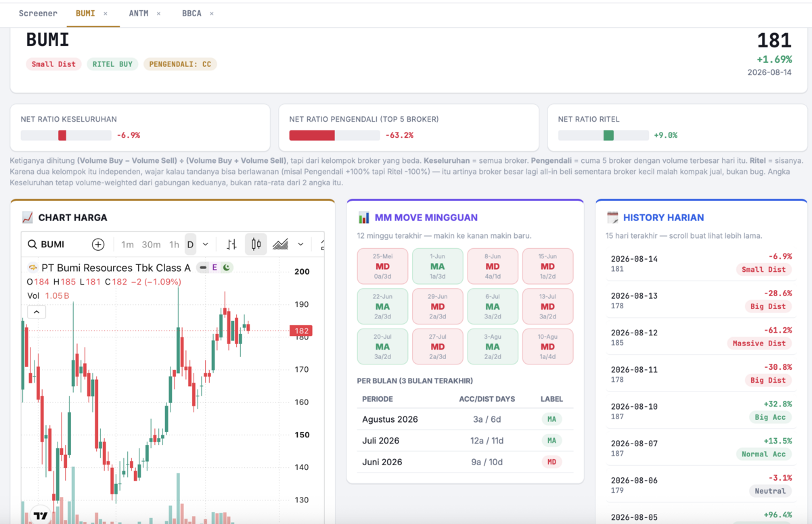Open the 6-Jul weekly MA card
This screenshot has width=812, height=524.
[x=493, y=306]
